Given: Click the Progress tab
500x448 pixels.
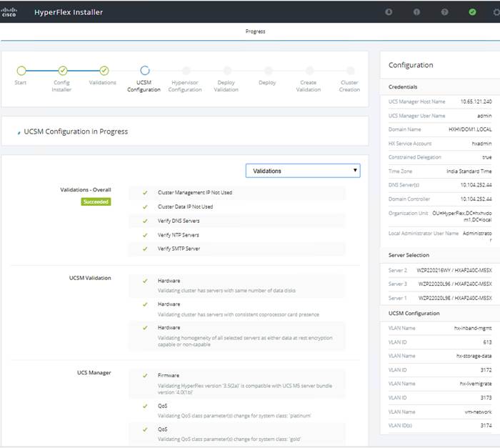Looking at the screenshot, I should click(255, 31).
